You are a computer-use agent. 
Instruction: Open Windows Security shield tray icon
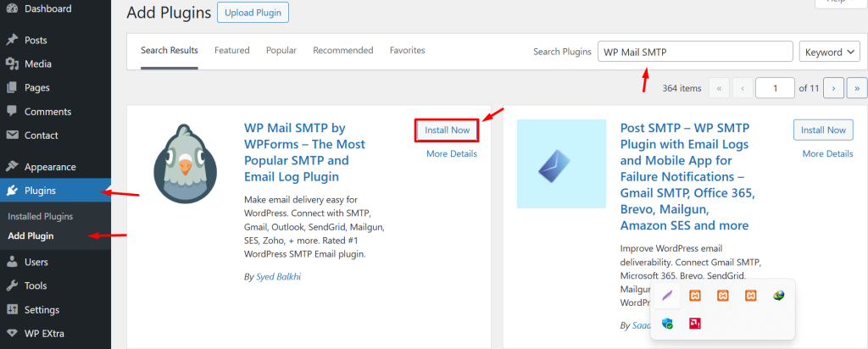coord(667,324)
